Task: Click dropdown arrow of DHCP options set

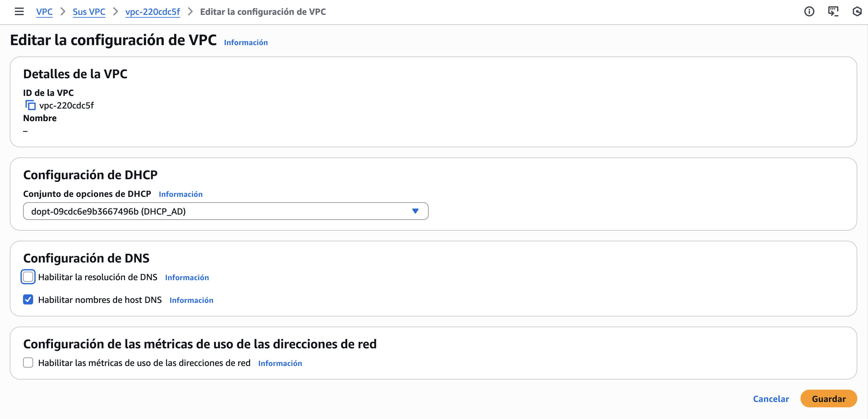Action: click(415, 211)
